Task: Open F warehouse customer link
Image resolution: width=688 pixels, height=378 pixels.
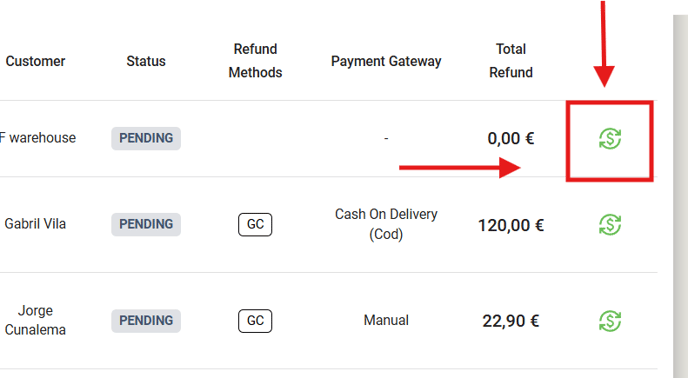Action: point(38,138)
